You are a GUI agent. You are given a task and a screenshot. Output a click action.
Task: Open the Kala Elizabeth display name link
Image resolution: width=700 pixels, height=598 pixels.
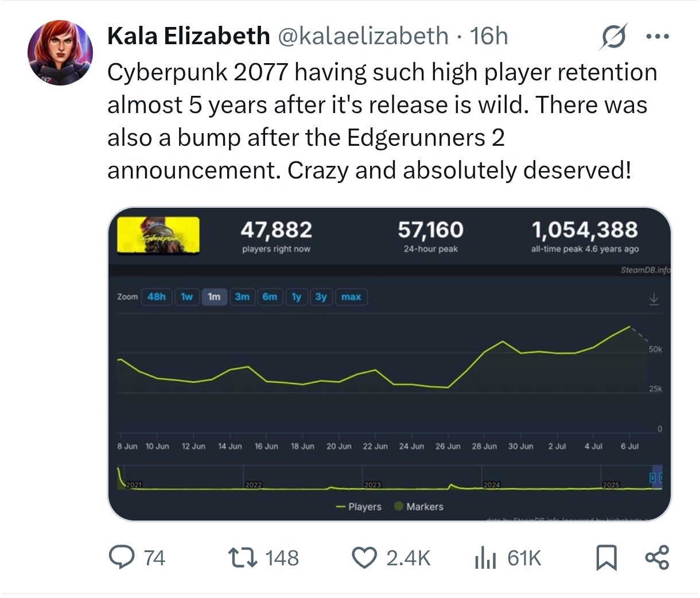coord(189,36)
